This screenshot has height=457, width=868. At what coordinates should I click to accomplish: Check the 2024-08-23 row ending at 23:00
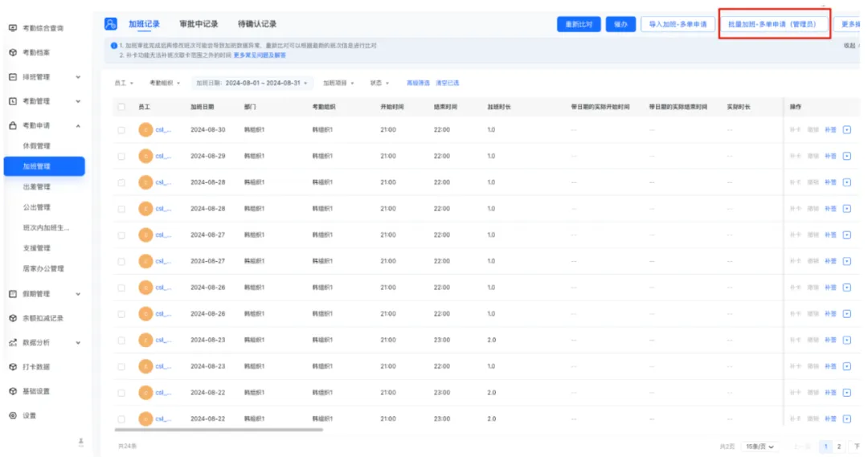pyautogui.click(x=121, y=341)
